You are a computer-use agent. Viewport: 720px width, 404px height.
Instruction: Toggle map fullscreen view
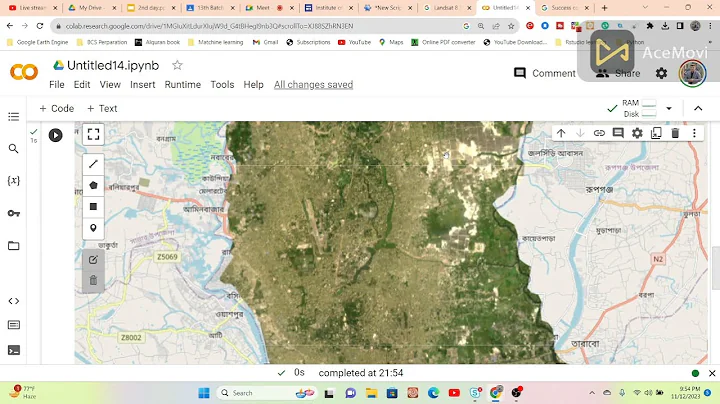(x=93, y=134)
